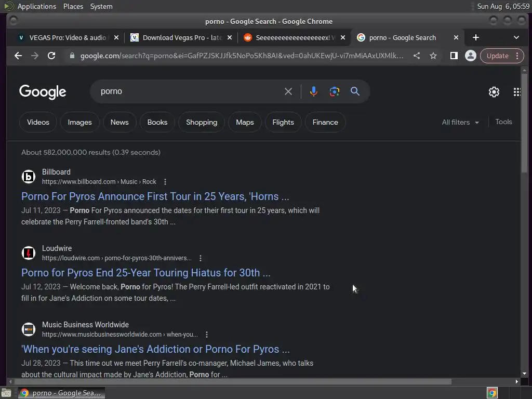Open more options for Loudwire result
532x399 pixels.
click(x=201, y=258)
